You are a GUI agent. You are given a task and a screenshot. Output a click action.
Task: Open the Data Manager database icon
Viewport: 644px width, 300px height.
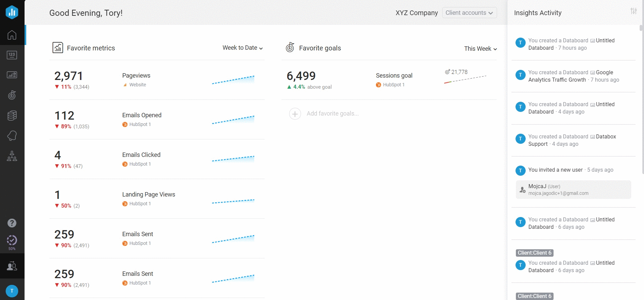(12, 116)
